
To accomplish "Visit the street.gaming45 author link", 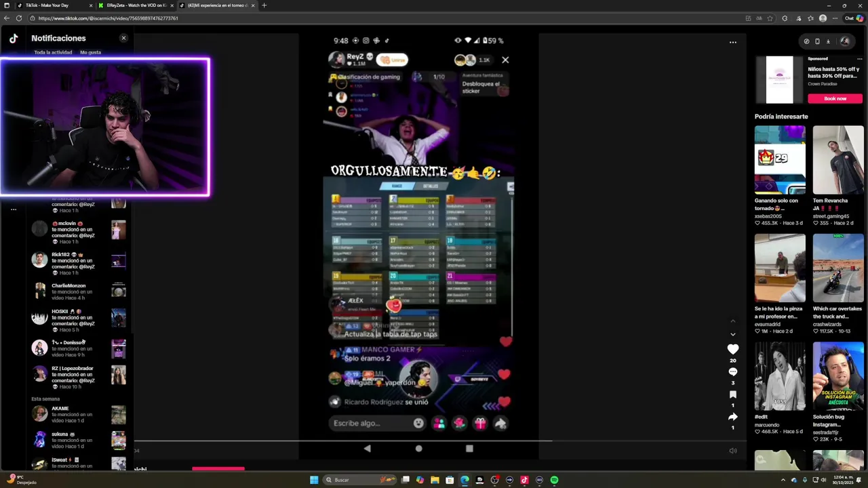I will pos(831,216).
